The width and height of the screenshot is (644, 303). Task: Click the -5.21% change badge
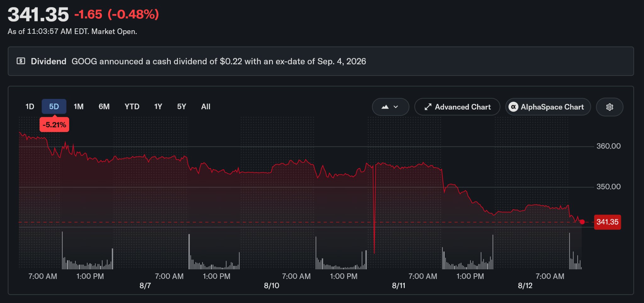coord(54,125)
